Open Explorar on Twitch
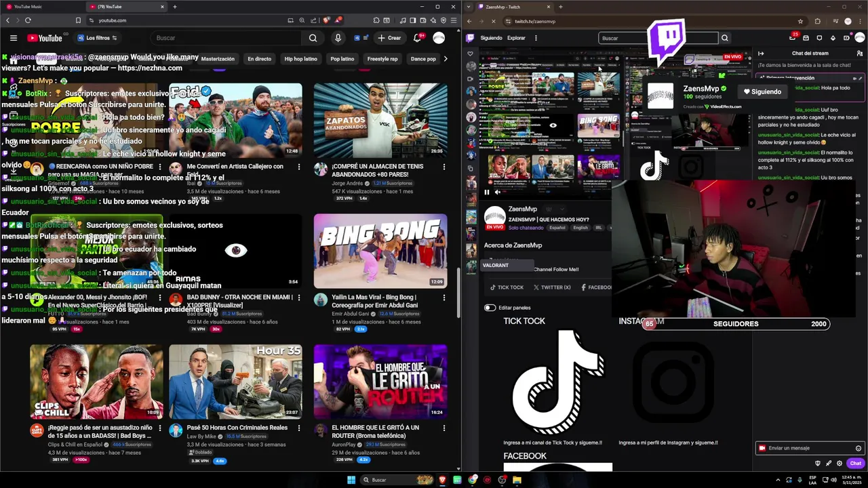868x488 pixels. (x=516, y=38)
